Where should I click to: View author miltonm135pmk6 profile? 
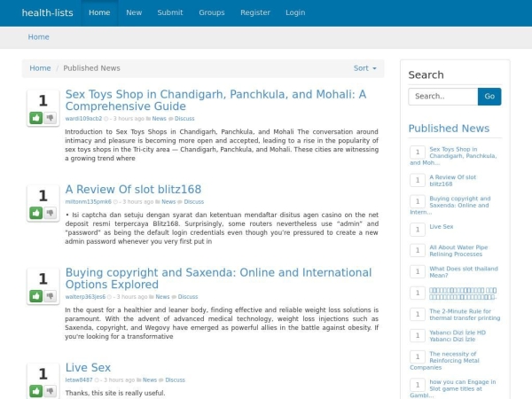point(88,201)
